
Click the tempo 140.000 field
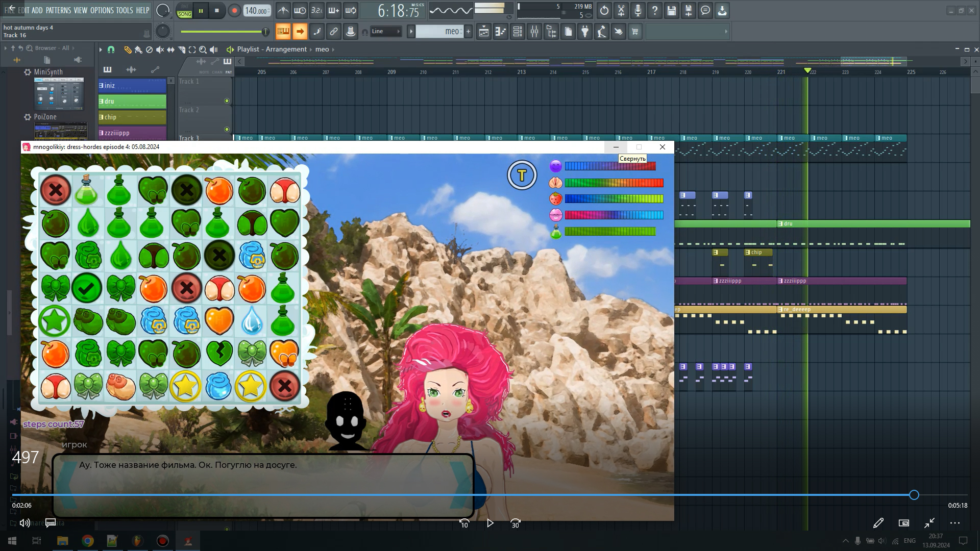257,11
